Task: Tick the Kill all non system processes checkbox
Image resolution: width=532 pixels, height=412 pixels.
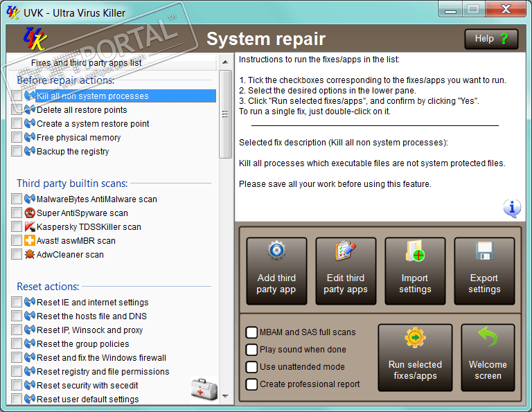Action: point(17,96)
